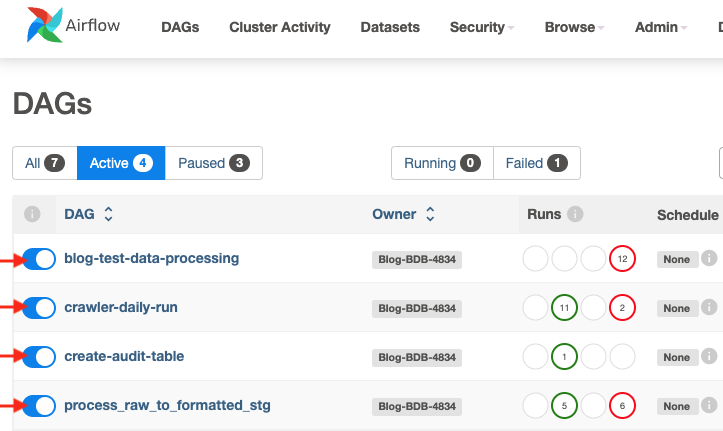This screenshot has width=723, height=431.
Task: Show Paused DAGs filter tab
Action: tap(213, 163)
